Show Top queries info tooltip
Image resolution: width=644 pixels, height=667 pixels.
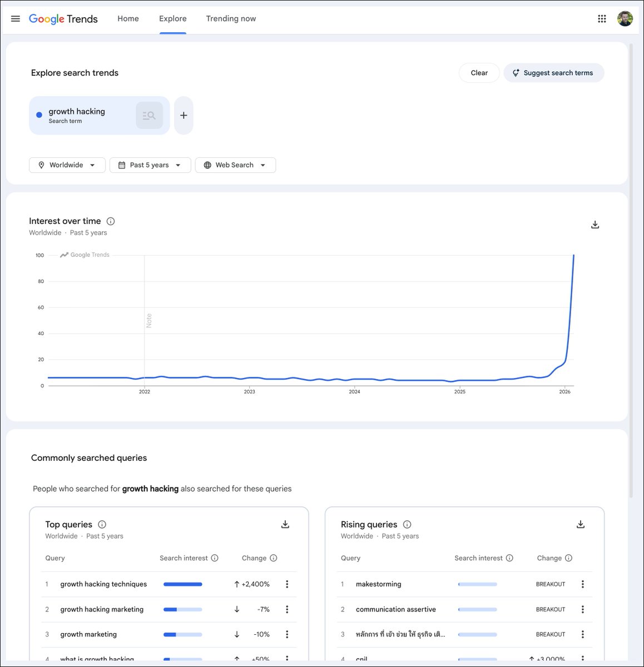[x=102, y=524]
